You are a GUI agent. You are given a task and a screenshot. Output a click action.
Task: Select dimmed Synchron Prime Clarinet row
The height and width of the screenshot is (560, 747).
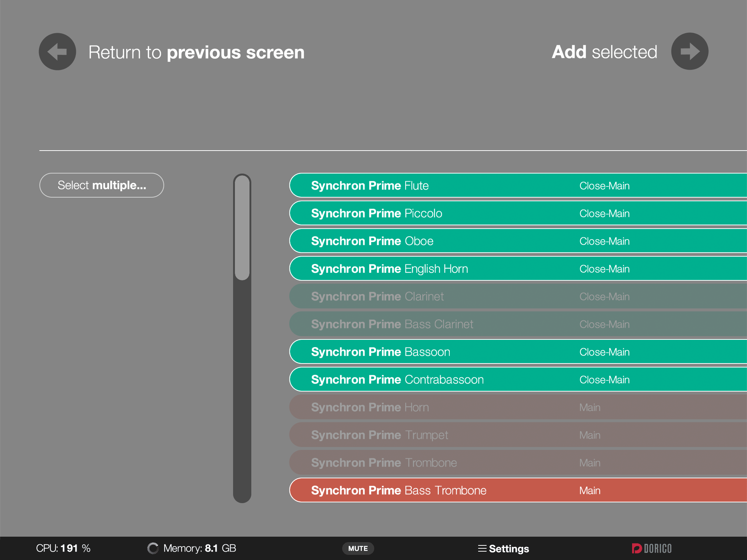[518, 296]
